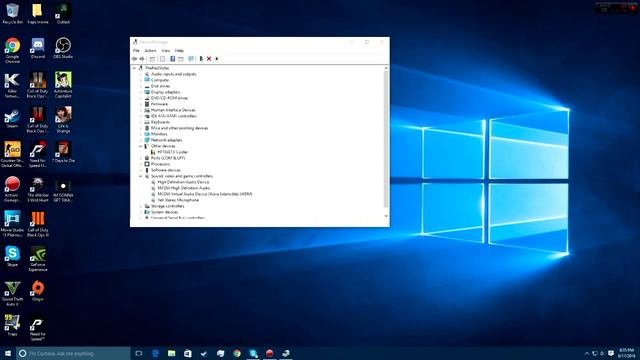This screenshot has width=640, height=360.
Task: Click the Windows Start button
Action: click(x=8, y=353)
